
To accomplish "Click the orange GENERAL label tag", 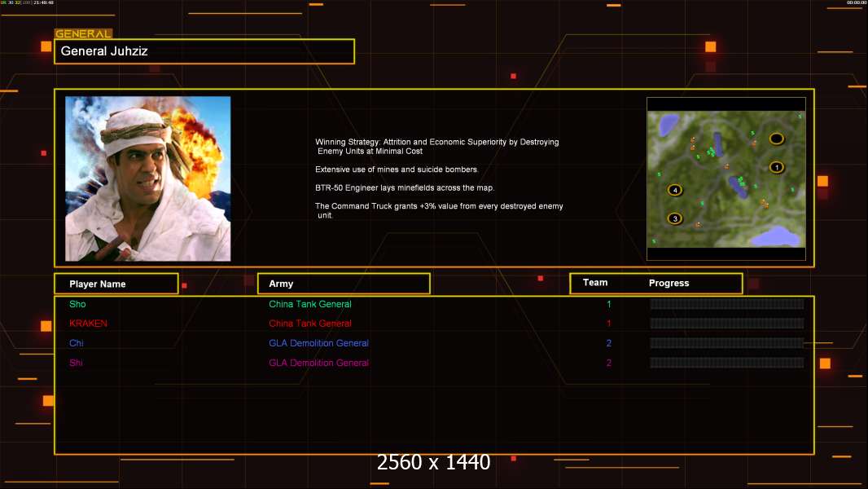I will (83, 33).
